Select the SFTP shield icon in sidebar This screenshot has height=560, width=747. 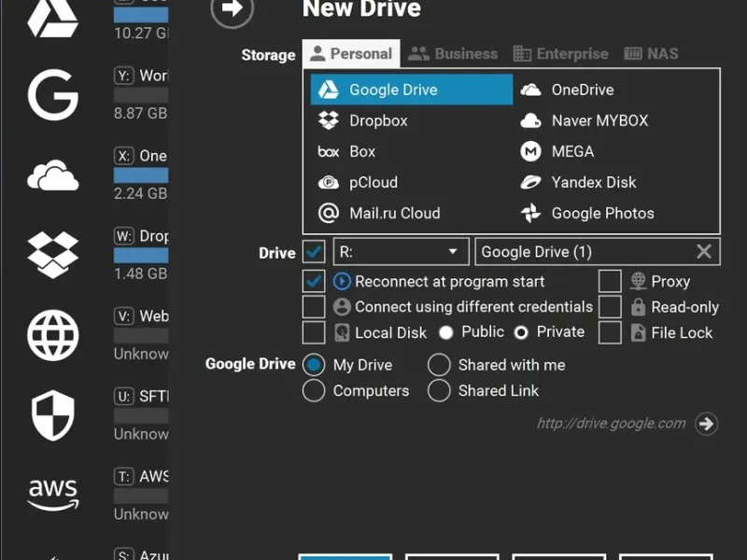pos(53,415)
